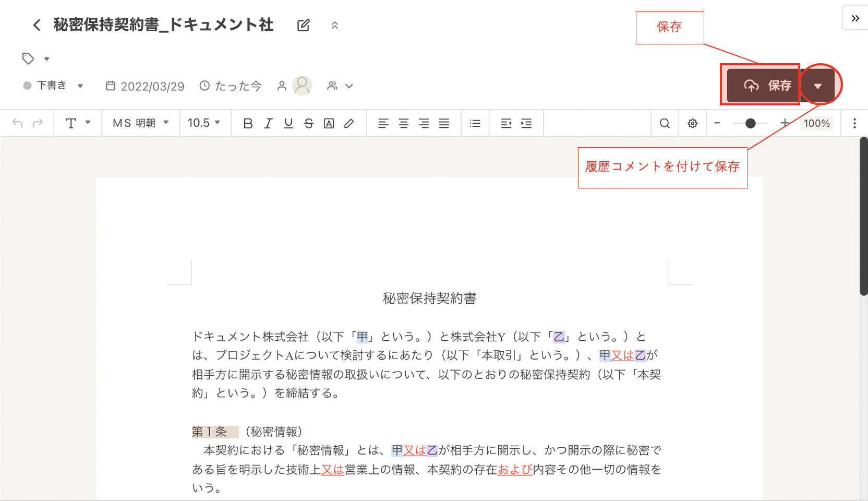Open the three-dot more options menu
The image size is (868, 501).
854,124
